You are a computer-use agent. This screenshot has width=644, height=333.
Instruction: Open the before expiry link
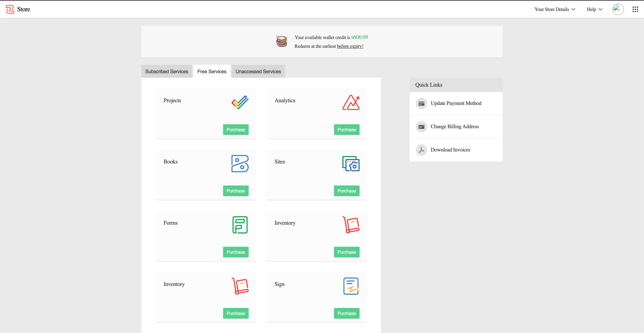[x=350, y=46]
